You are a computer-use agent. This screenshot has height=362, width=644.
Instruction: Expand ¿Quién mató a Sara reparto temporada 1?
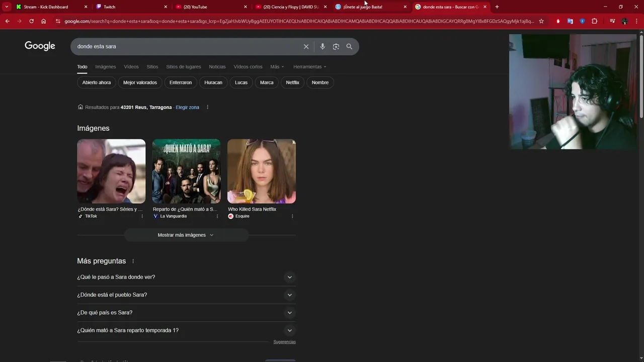[x=186, y=330]
